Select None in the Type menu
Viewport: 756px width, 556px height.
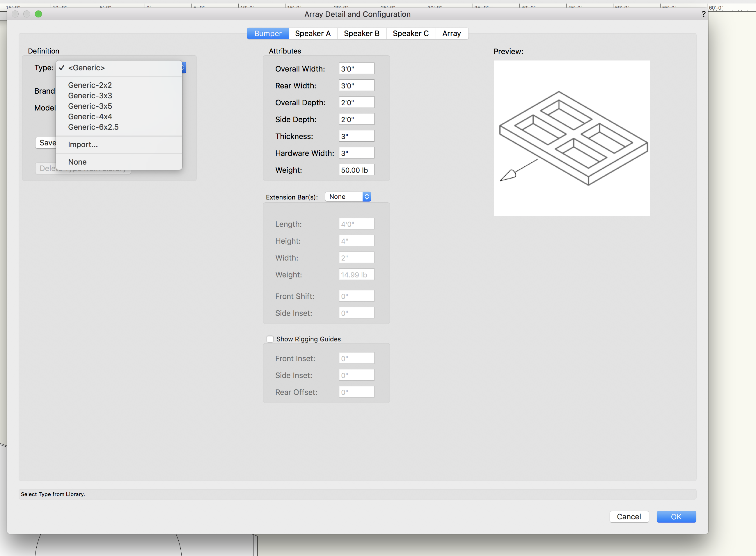click(77, 162)
